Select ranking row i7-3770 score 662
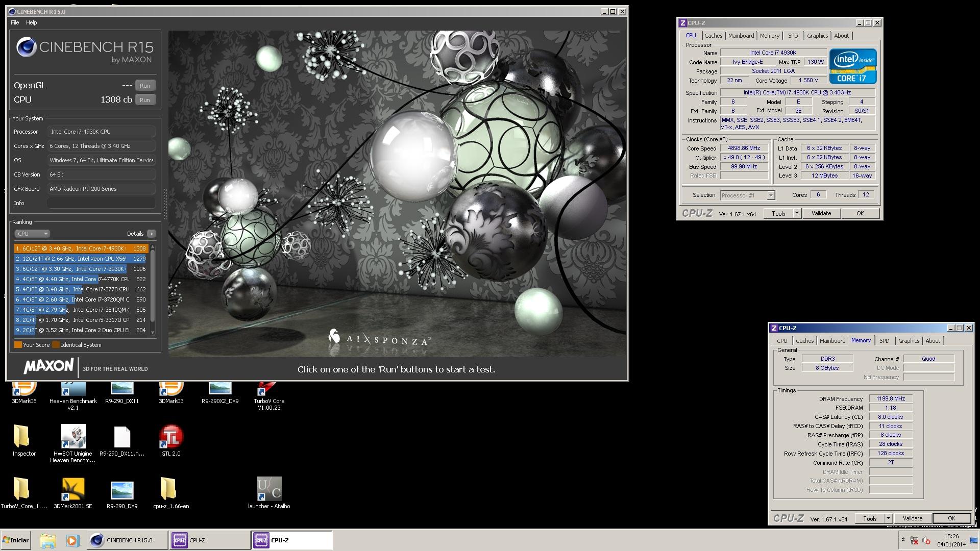The width and height of the screenshot is (980, 551). pos(81,289)
